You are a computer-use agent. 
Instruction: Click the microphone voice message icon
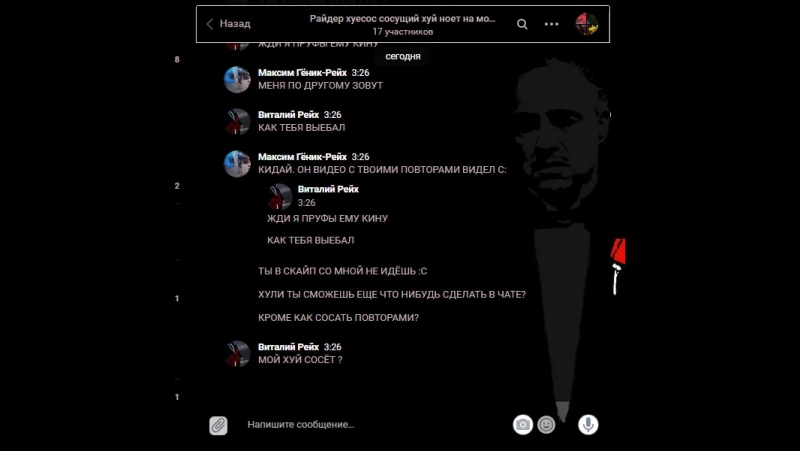pyautogui.click(x=588, y=424)
